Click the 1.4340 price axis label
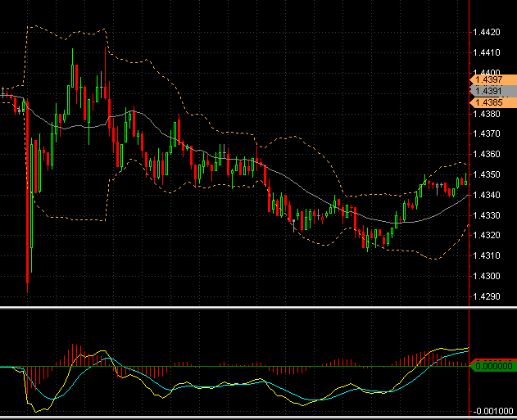517x420 pixels. pyautogui.click(x=487, y=195)
